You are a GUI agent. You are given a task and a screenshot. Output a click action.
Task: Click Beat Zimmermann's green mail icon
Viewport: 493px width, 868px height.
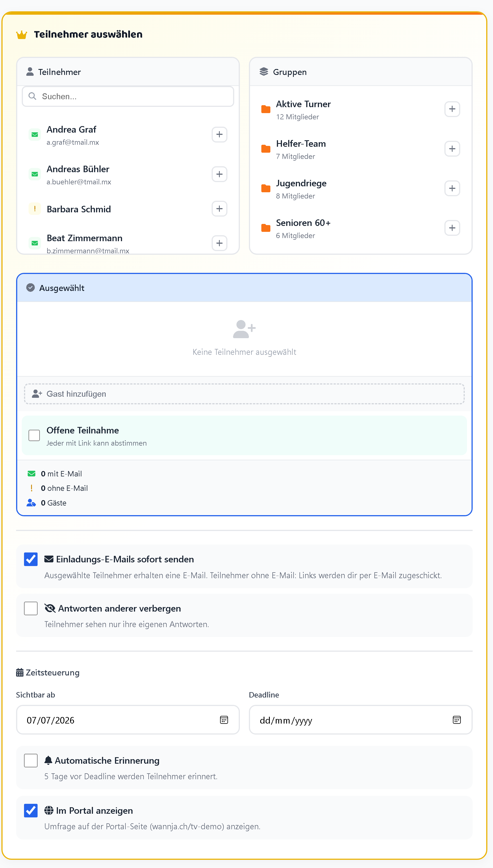[x=34, y=243]
